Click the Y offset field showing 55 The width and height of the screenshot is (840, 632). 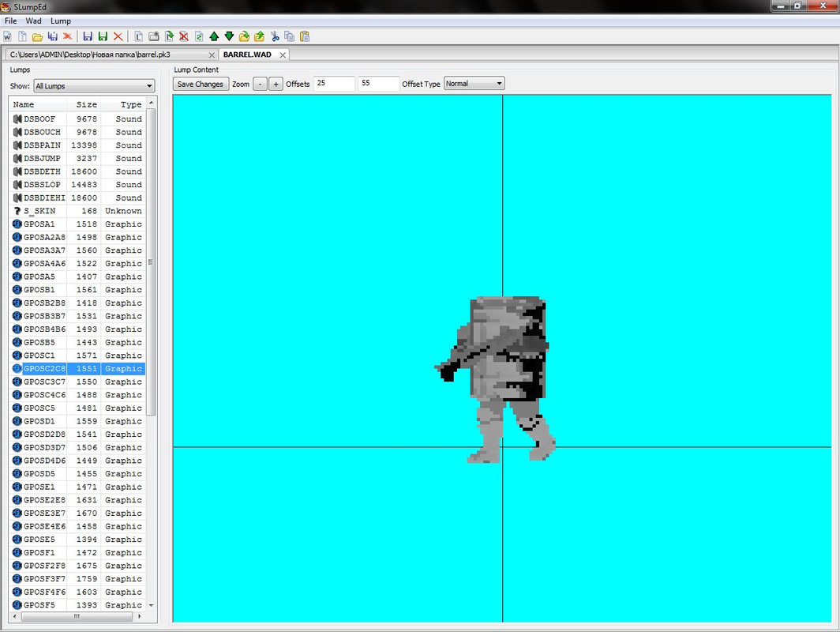[379, 84]
